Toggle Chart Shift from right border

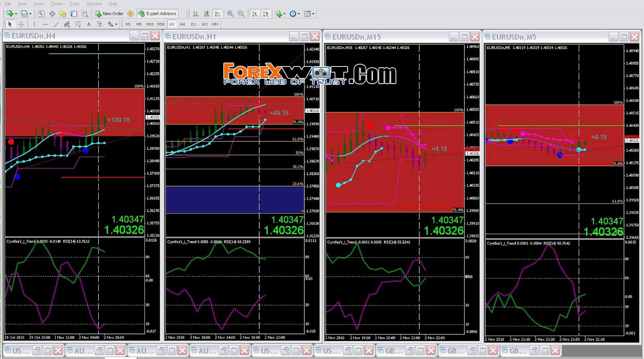click(x=265, y=14)
